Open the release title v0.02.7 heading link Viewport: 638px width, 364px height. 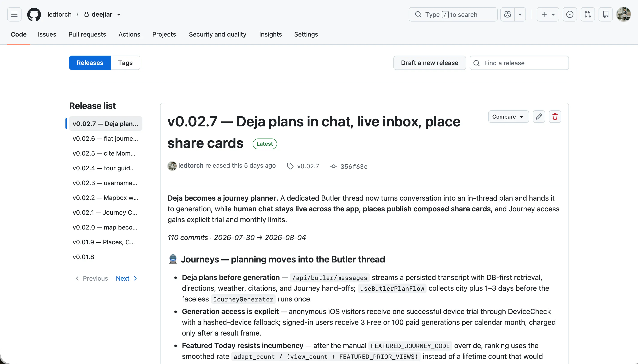(x=314, y=132)
